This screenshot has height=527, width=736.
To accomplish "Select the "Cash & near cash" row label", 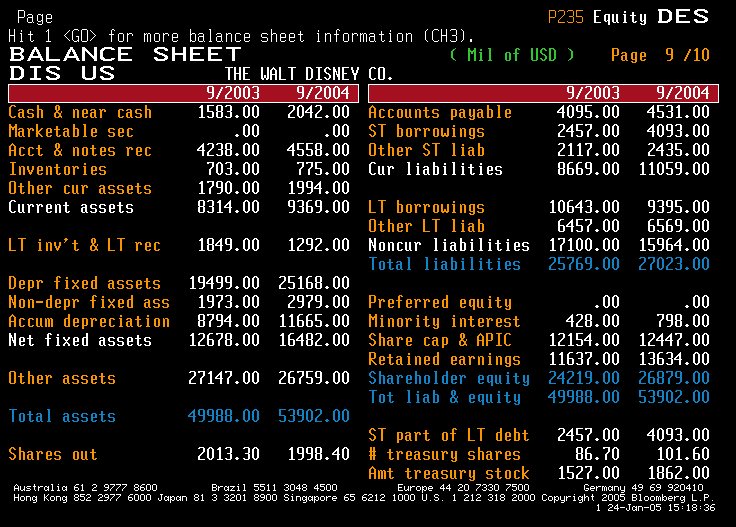I will pos(80,112).
